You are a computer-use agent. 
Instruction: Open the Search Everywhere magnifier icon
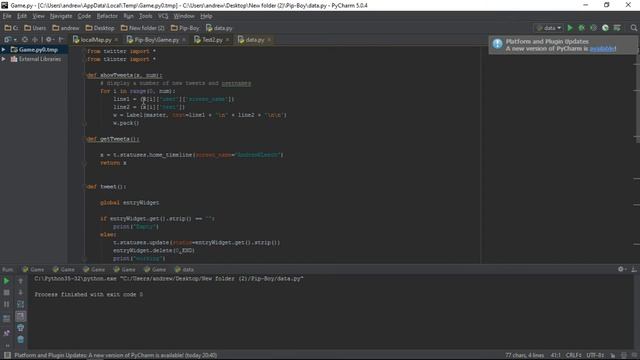coord(633,28)
